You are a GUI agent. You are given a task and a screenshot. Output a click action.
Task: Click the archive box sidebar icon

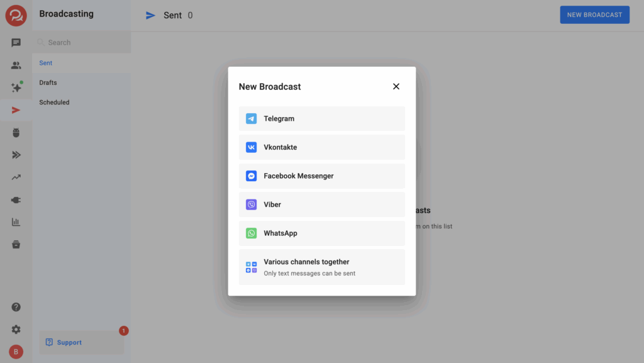click(16, 245)
